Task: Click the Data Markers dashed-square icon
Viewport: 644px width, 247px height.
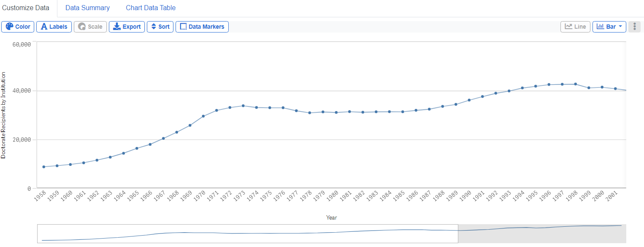Action: pos(184,27)
